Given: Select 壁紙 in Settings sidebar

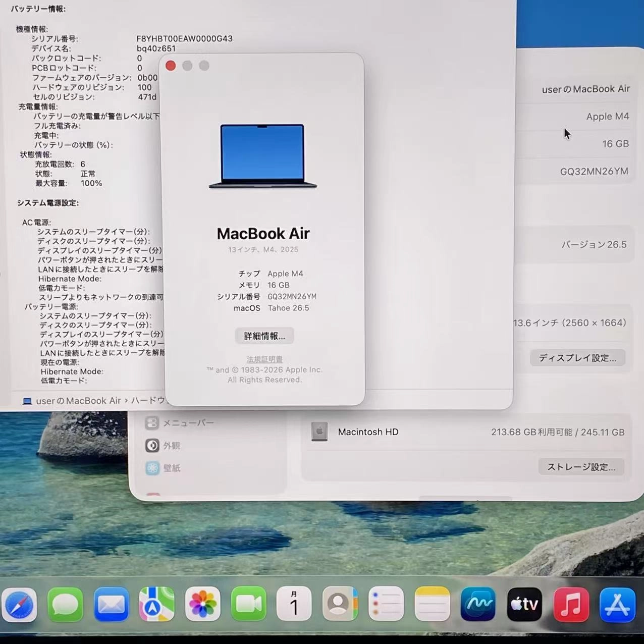Looking at the screenshot, I should (172, 468).
